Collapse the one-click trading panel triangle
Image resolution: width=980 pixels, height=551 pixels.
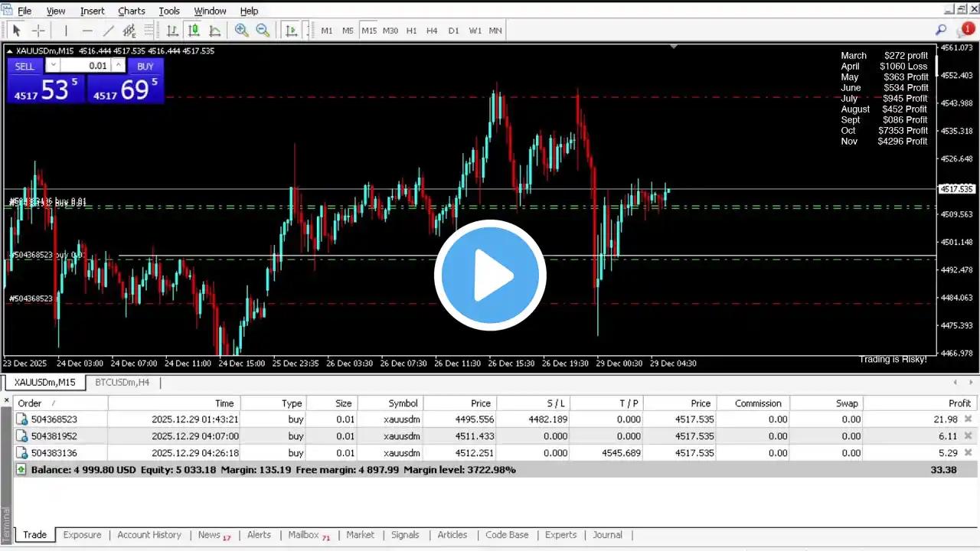point(10,51)
